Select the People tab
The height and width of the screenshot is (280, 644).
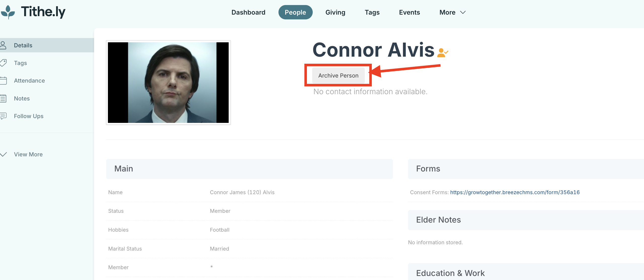coord(295,12)
